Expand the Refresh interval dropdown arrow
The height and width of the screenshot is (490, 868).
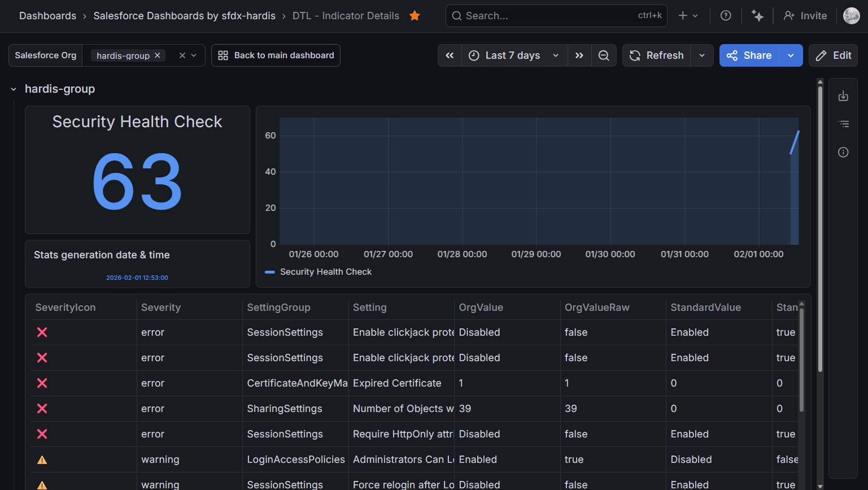pos(702,55)
